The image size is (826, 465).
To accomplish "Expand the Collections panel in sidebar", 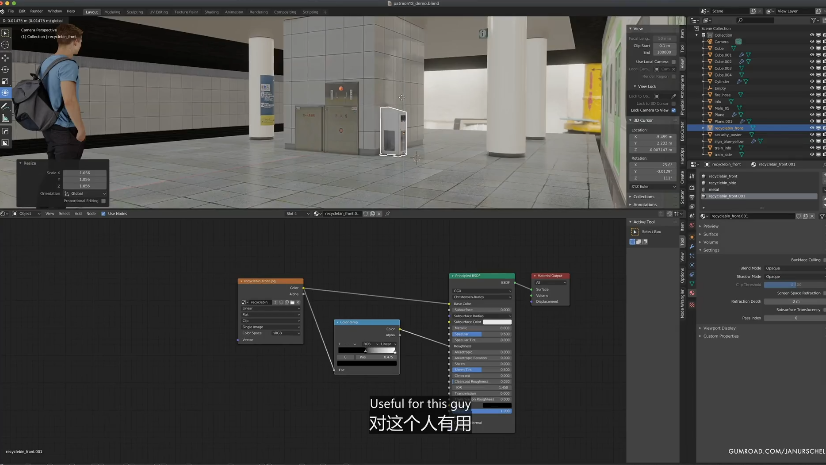I will click(644, 196).
